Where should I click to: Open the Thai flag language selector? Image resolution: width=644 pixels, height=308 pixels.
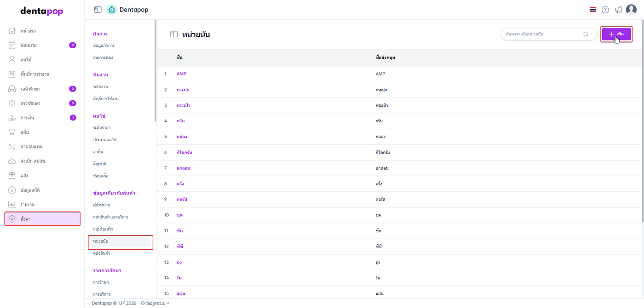pyautogui.click(x=592, y=10)
